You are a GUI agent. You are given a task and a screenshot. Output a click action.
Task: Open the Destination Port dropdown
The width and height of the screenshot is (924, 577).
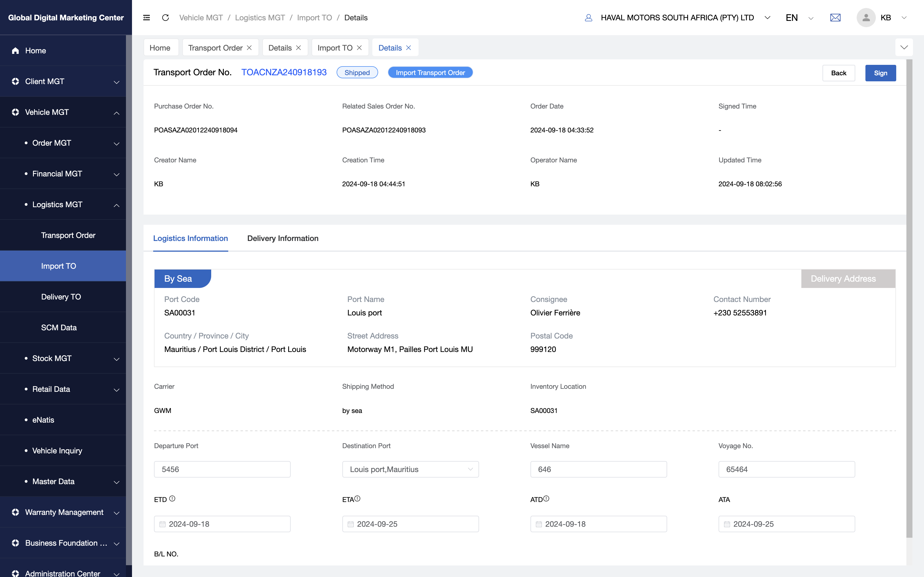pyautogui.click(x=411, y=469)
